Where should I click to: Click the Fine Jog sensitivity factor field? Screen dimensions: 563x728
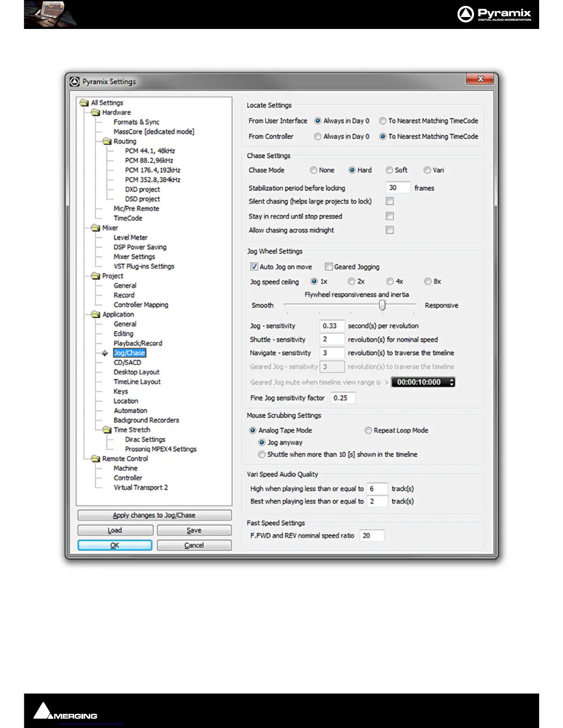[343, 398]
